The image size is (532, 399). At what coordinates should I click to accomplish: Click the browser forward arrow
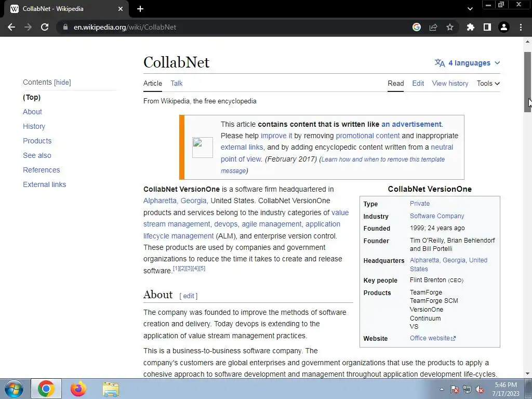tap(28, 27)
